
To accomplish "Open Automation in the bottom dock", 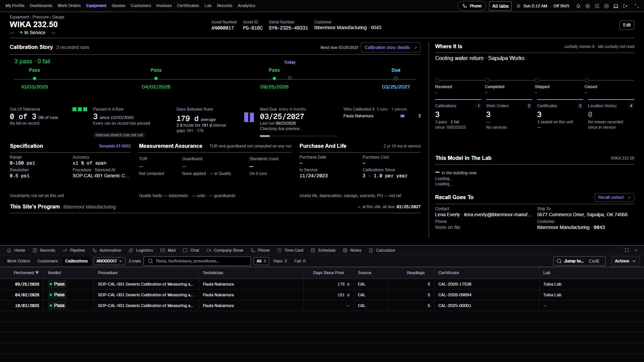I will pyautogui.click(x=107, y=250).
